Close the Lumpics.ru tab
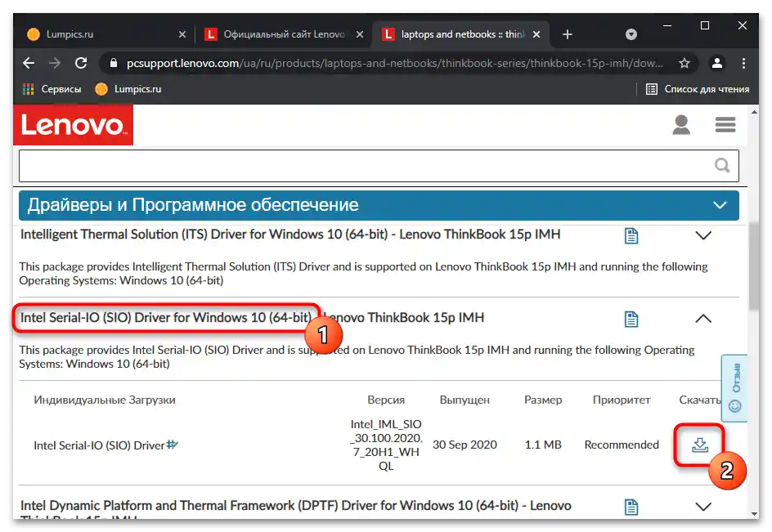This screenshot has width=772, height=532. pos(182,34)
